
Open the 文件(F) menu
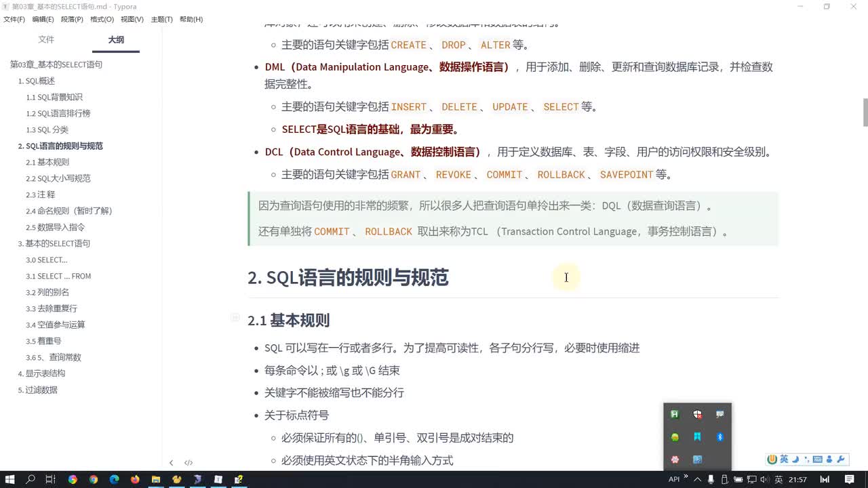click(x=14, y=19)
